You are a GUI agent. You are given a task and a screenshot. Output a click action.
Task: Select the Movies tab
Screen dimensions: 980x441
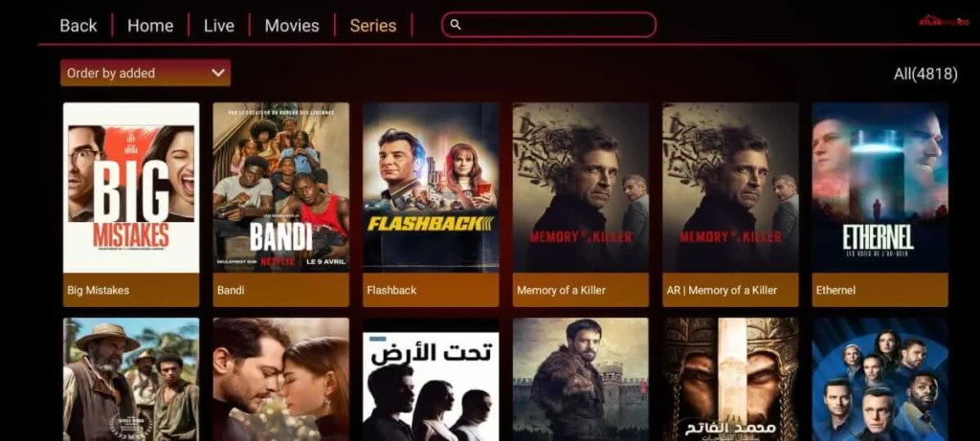pos(292,26)
